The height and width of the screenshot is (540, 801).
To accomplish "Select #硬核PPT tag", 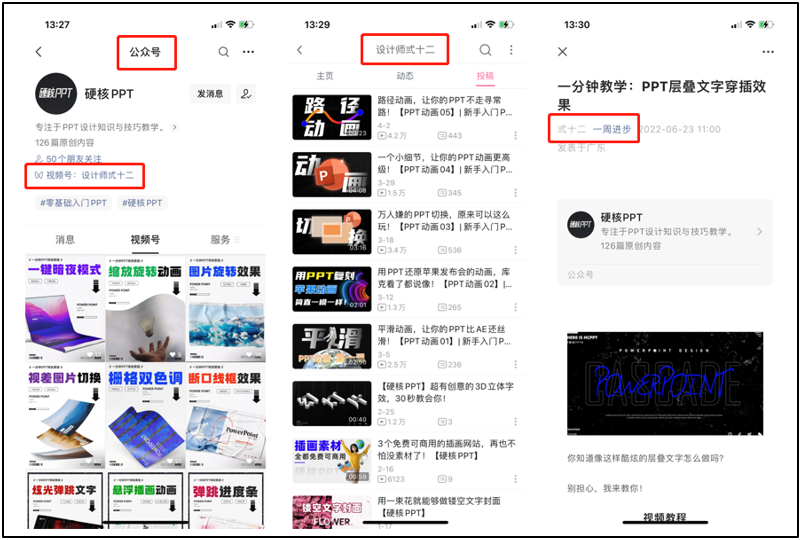I will click(x=142, y=203).
